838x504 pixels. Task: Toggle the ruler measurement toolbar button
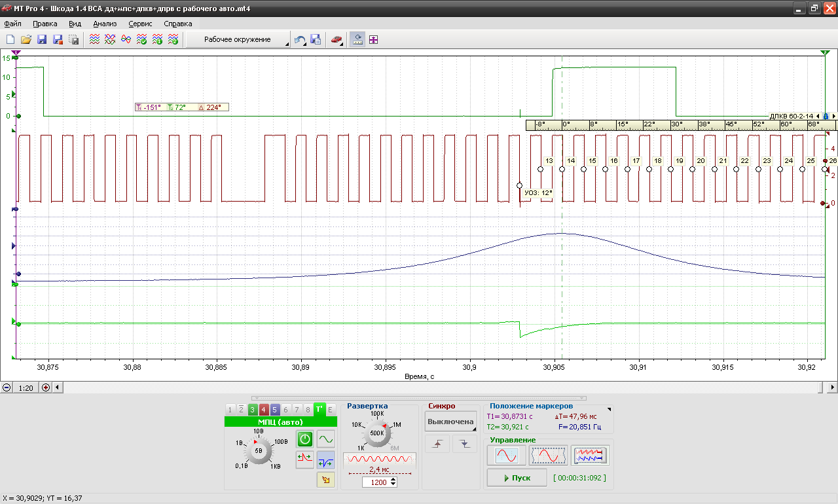pos(357,40)
